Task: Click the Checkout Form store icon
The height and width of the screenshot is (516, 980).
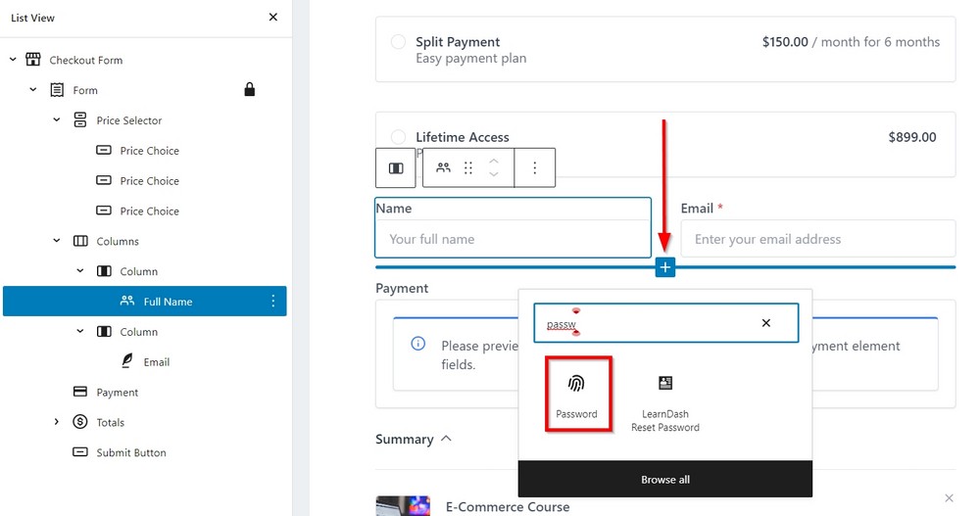Action: click(x=33, y=60)
